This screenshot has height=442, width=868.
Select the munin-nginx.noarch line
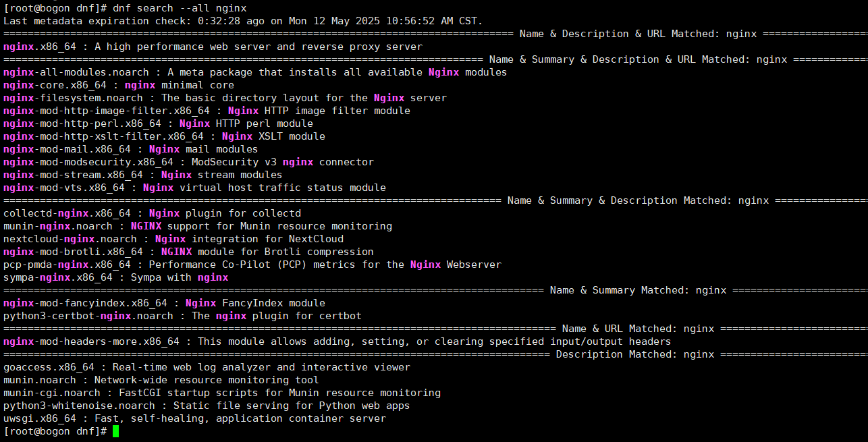tap(198, 226)
